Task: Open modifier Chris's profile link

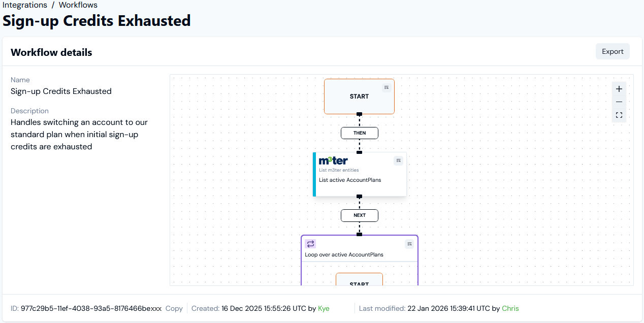Action: 510,308
